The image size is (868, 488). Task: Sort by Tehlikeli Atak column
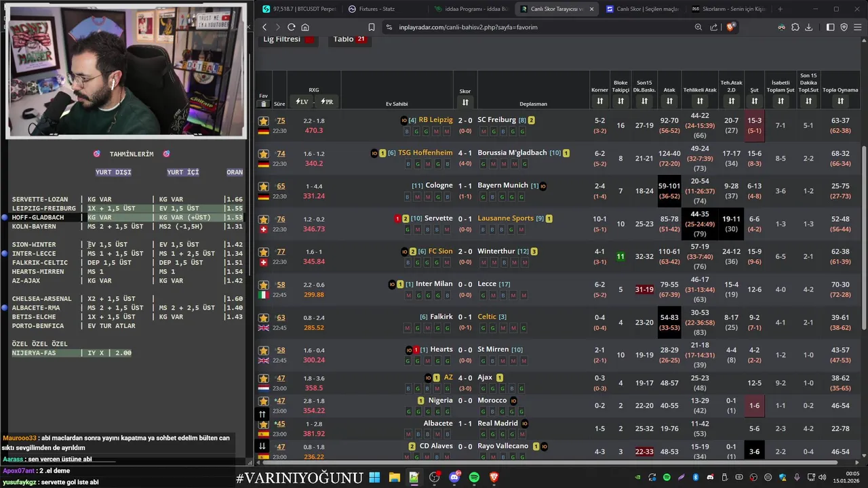coord(700,101)
